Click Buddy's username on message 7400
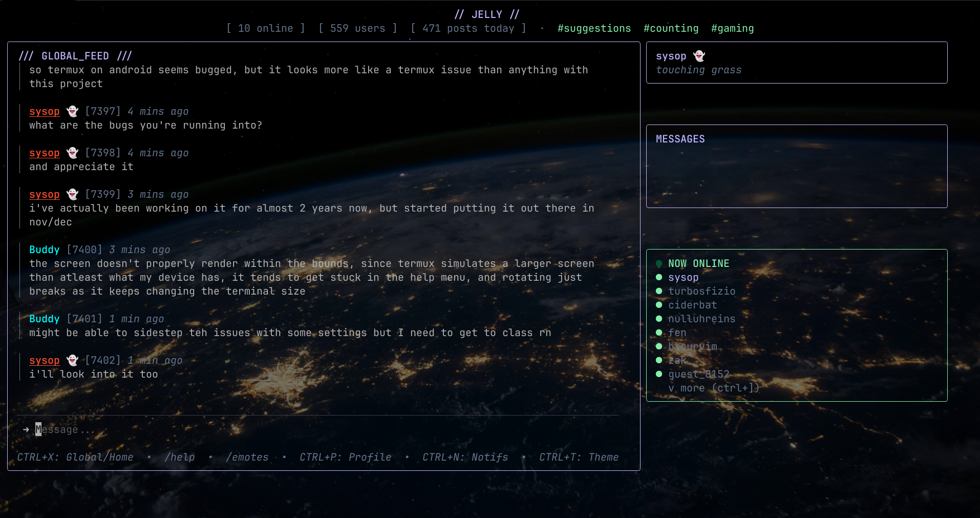The width and height of the screenshot is (980, 518). pyautogui.click(x=44, y=250)
